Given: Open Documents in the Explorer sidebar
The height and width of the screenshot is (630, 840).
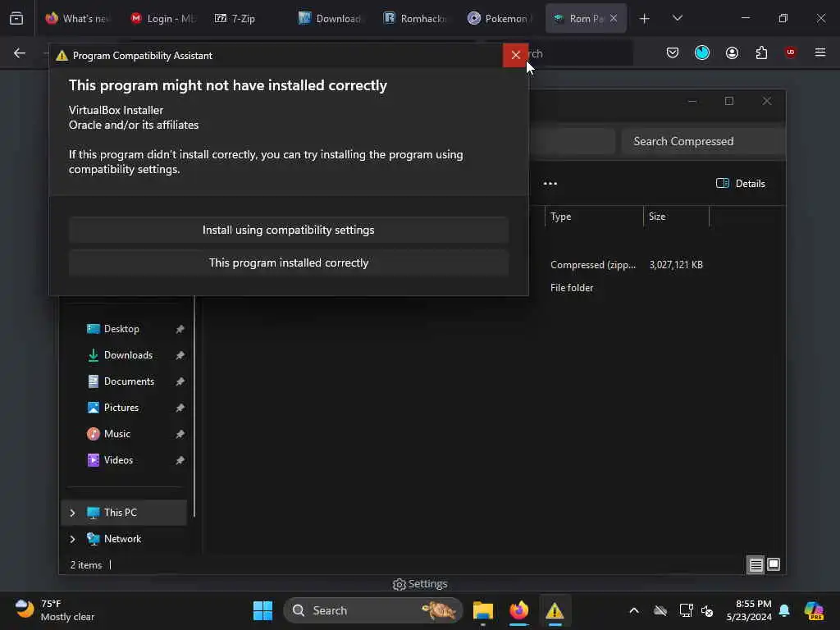Looking at the screenshot, I should (129, 381).
